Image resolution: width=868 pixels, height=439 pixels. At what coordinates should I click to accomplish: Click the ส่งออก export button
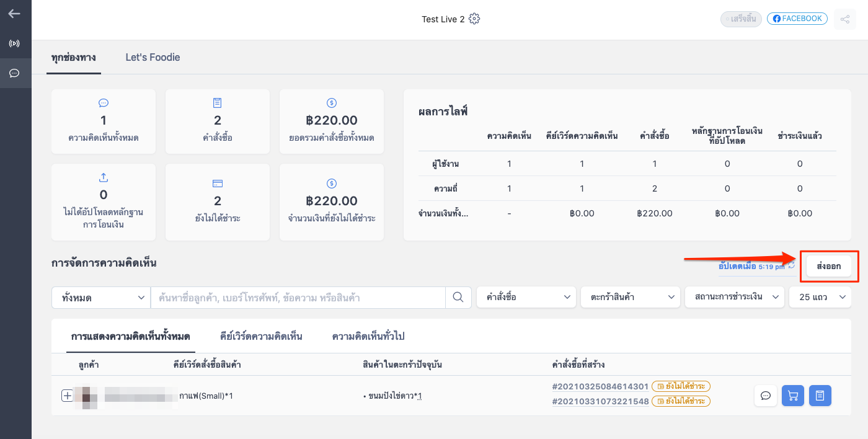(829, 266)
